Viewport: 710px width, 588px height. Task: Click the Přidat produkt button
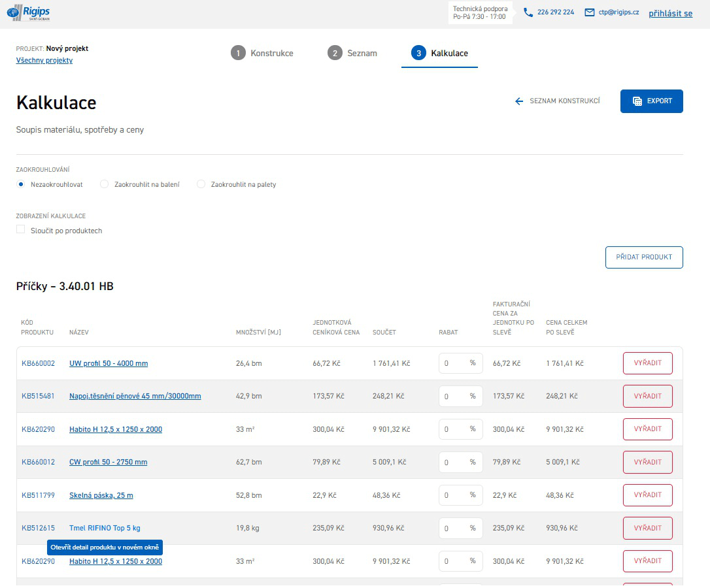point(644,257)
